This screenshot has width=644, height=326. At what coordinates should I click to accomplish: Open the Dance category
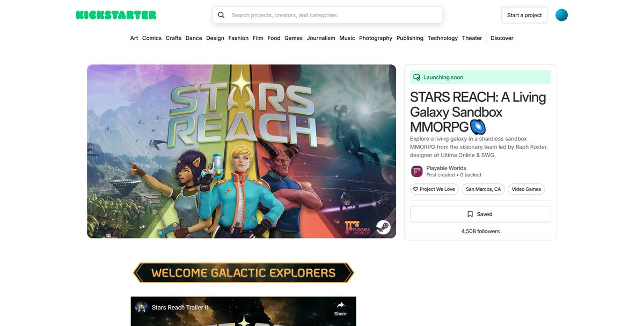[x=194, y=38]
